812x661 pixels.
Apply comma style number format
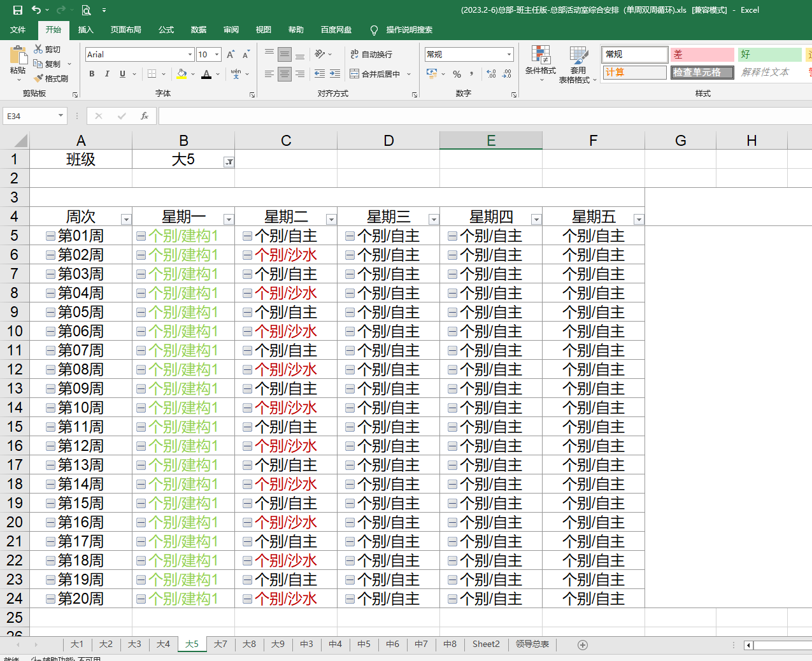tap(472, 74)
